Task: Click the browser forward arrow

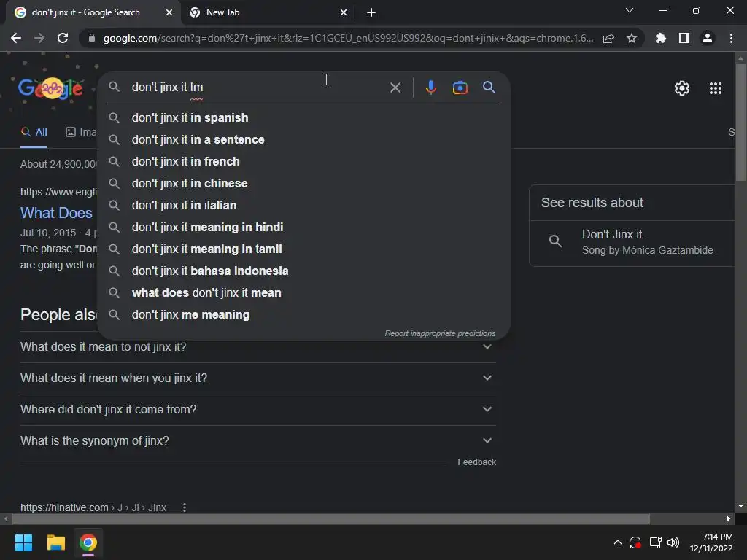Action: (x=39, y=38)
